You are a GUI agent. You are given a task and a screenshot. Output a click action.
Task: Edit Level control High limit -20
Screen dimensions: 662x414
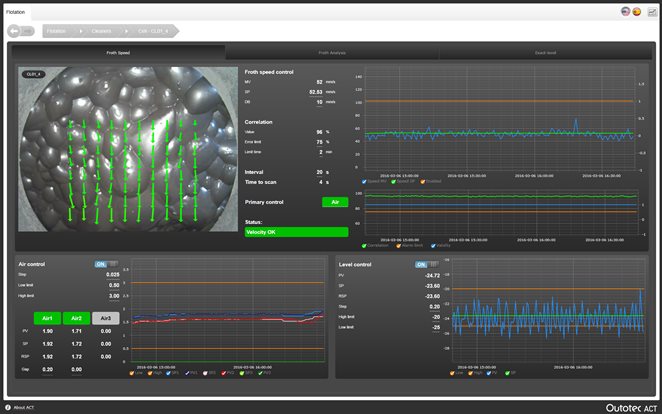point(436,317)
